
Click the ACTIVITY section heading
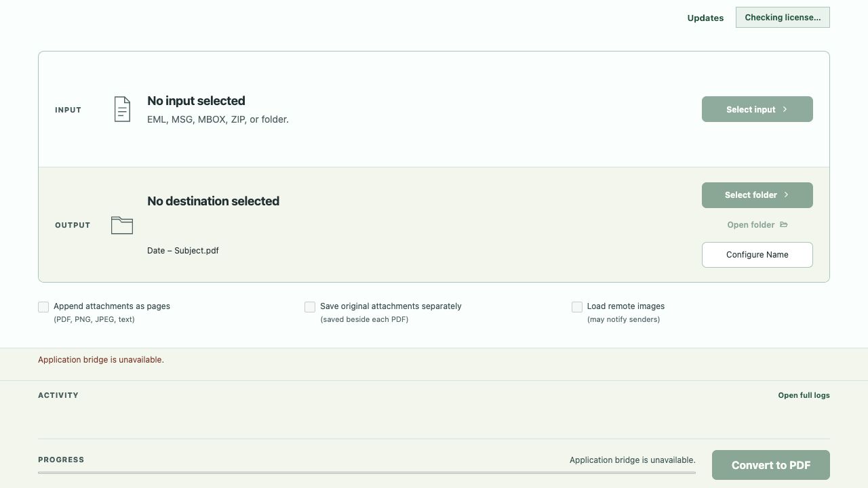pos(58,395)
